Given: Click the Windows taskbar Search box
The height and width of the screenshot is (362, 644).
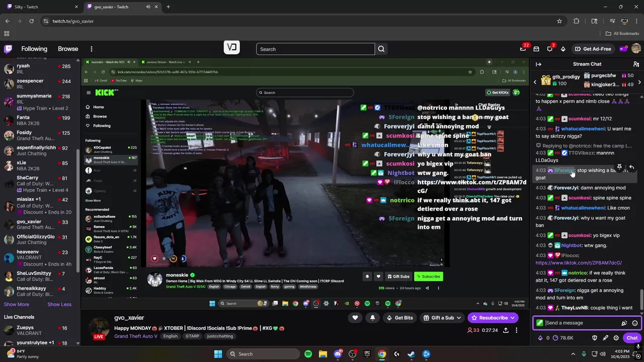Looking at the screenshot, I should click(x=263, y=354).
